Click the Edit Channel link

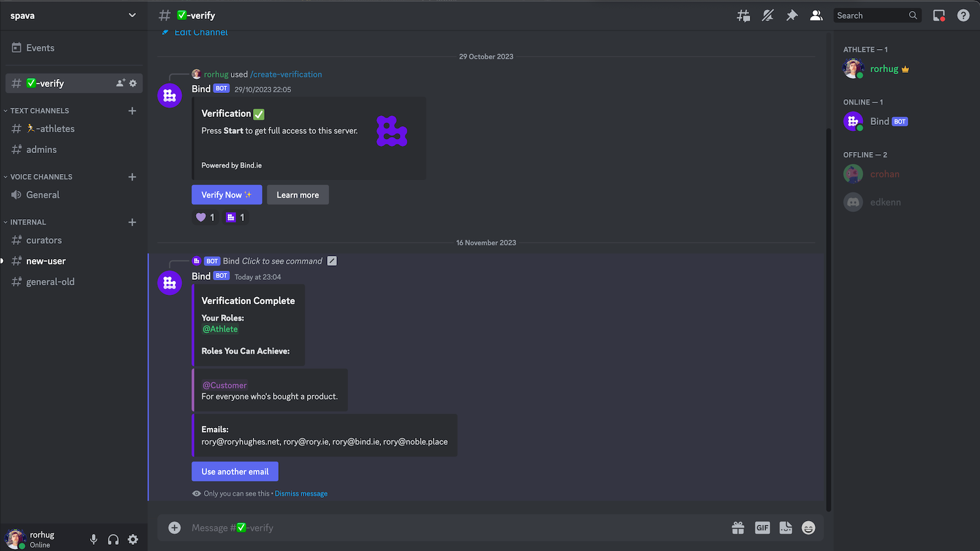click(x=201, y=32)
